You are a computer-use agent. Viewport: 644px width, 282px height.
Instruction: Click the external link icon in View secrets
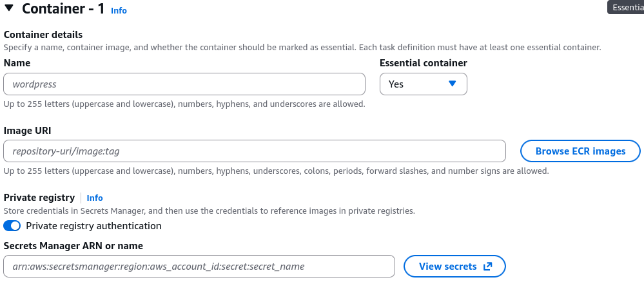487,267
